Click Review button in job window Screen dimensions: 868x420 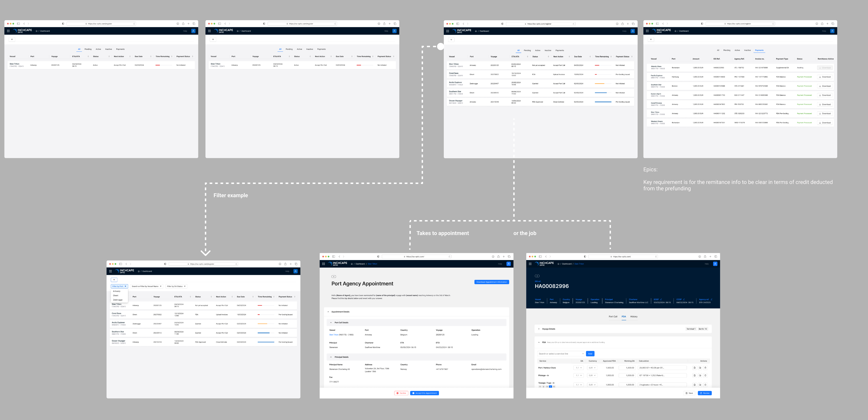705,393
